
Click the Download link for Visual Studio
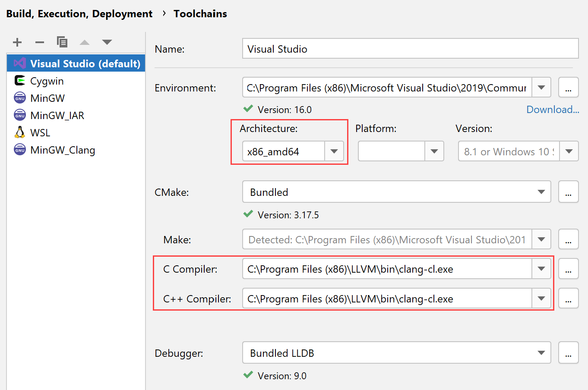553,109
